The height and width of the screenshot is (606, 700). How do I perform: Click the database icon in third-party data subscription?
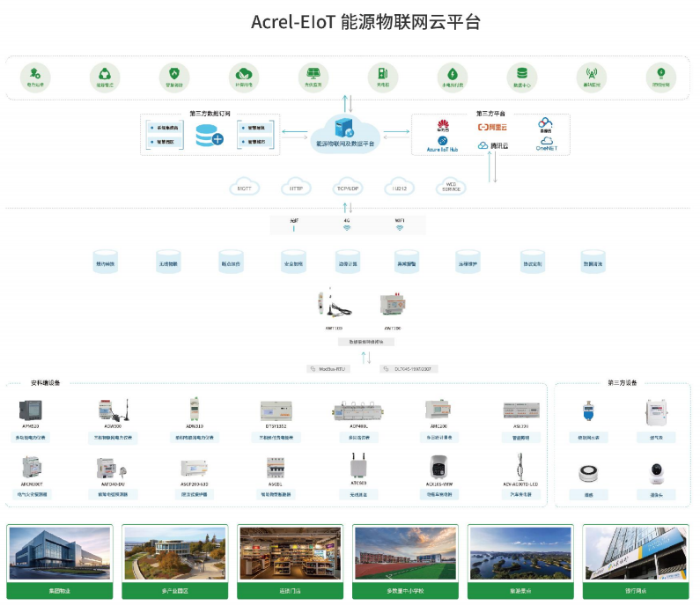[x=210, y=136]
